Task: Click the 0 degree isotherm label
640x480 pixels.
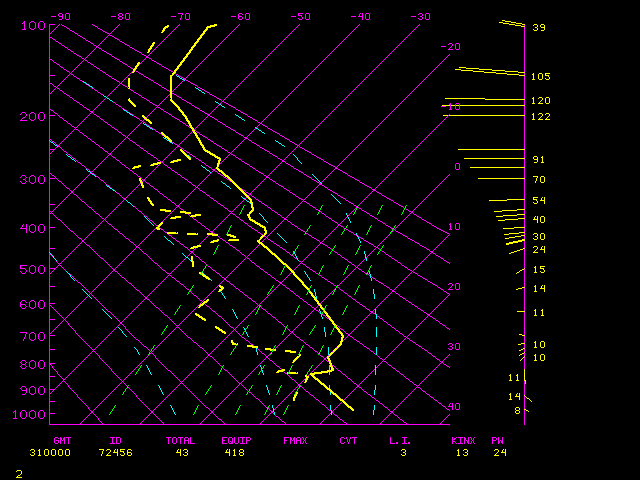Action: pyautogui.click(x=457, y=167)
